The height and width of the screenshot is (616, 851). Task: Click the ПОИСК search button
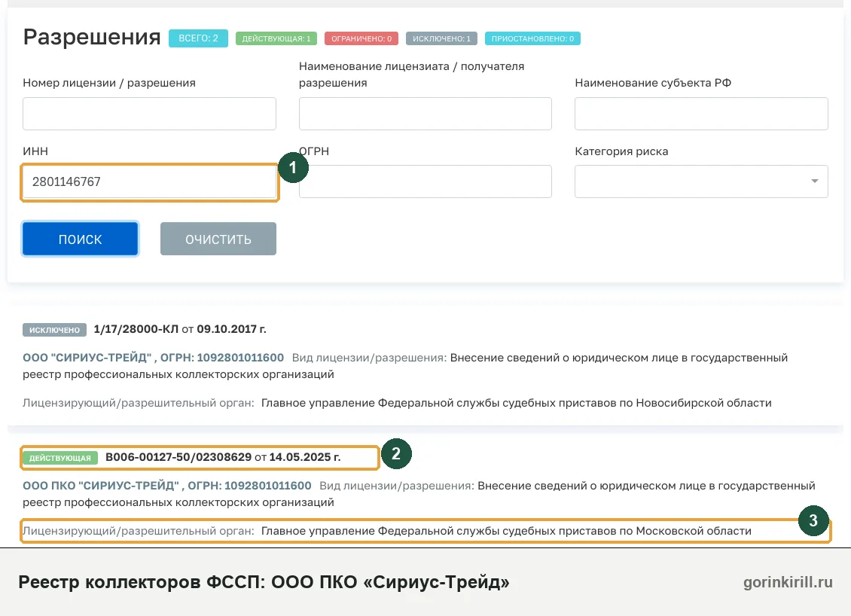point(81,239)
